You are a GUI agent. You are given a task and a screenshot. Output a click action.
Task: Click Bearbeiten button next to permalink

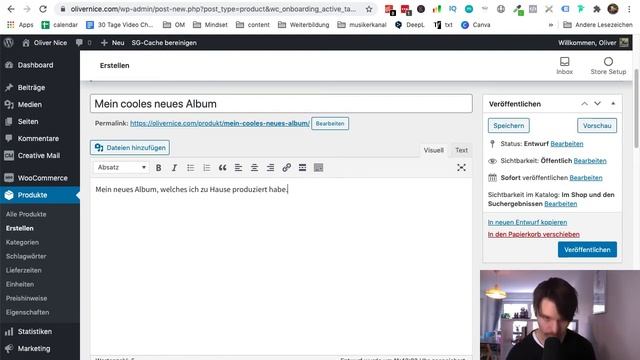click(330, 123)
